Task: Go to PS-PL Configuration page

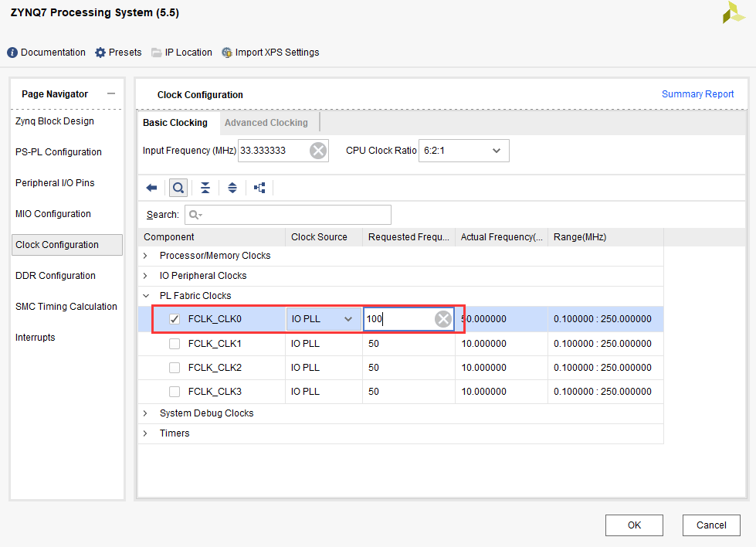Action: pyautogui.click(x=59, y=152)
